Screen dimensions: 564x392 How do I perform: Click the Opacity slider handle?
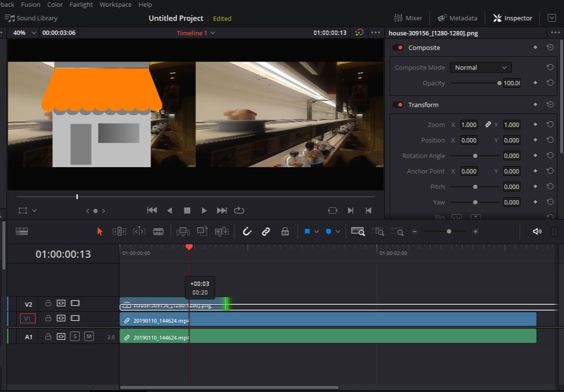(500, 83)
